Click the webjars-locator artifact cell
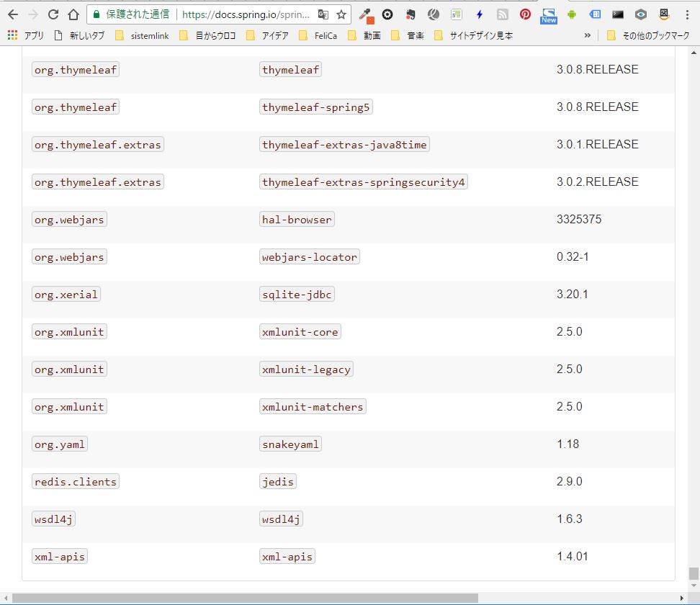The image size is (700, 605). point(310,257)
